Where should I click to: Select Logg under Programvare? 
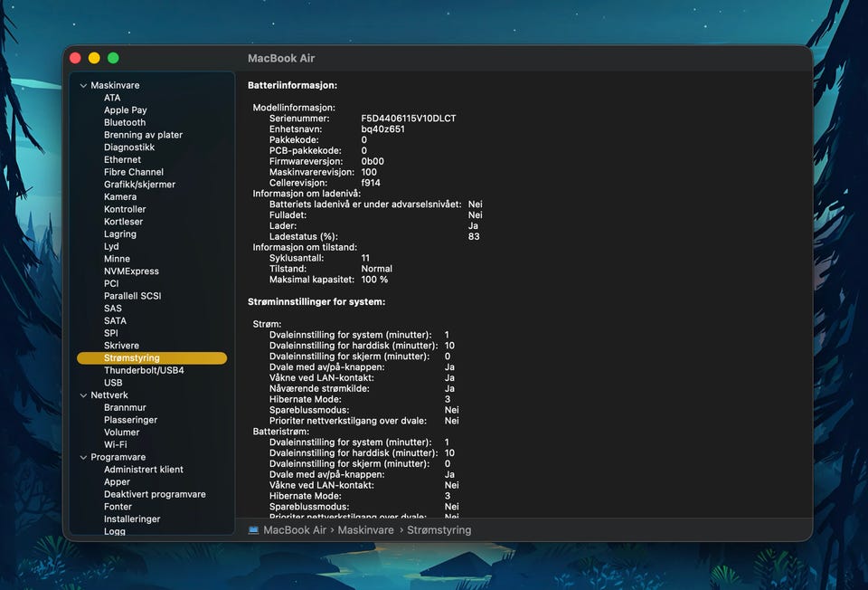click(x=115, y=531)
